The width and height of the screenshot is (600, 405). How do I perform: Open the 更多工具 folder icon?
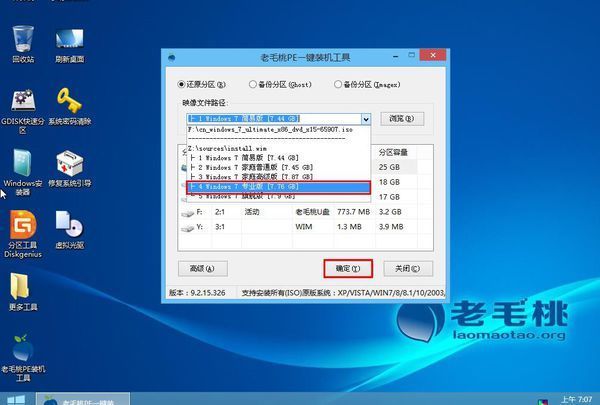tap(23, 292)
